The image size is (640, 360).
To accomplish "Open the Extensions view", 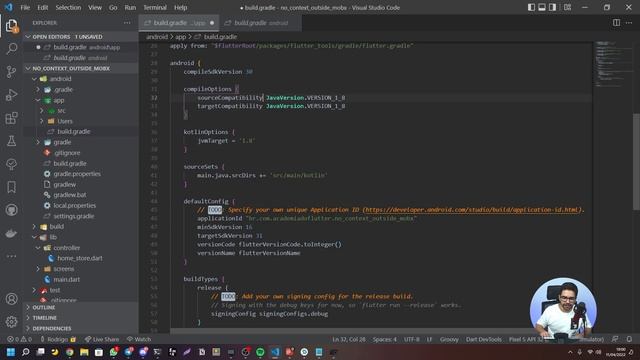I will click(x=11, y=118).
